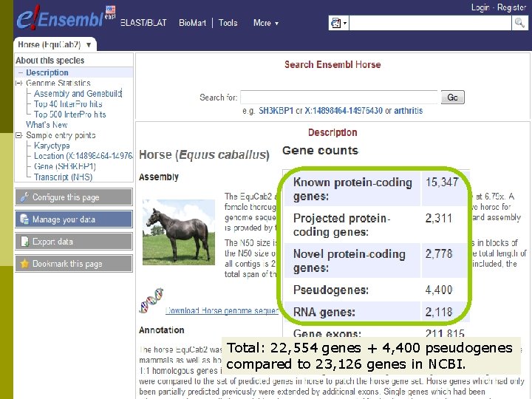Open Karyotype entry point

click(52, 146)
